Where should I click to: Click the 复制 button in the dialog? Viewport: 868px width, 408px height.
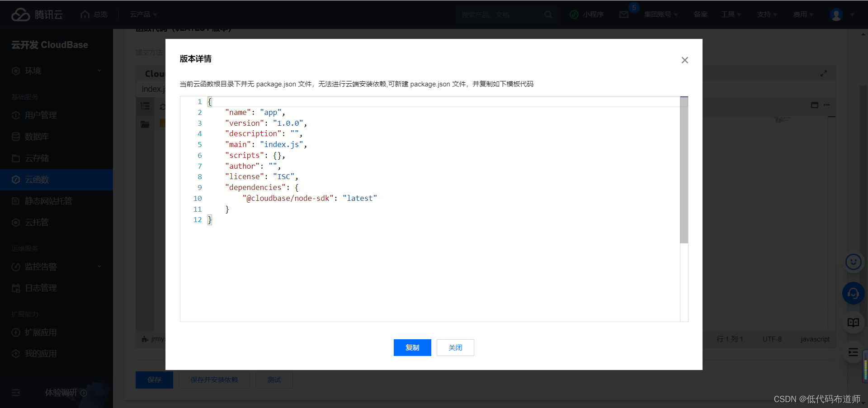(412, 347)
